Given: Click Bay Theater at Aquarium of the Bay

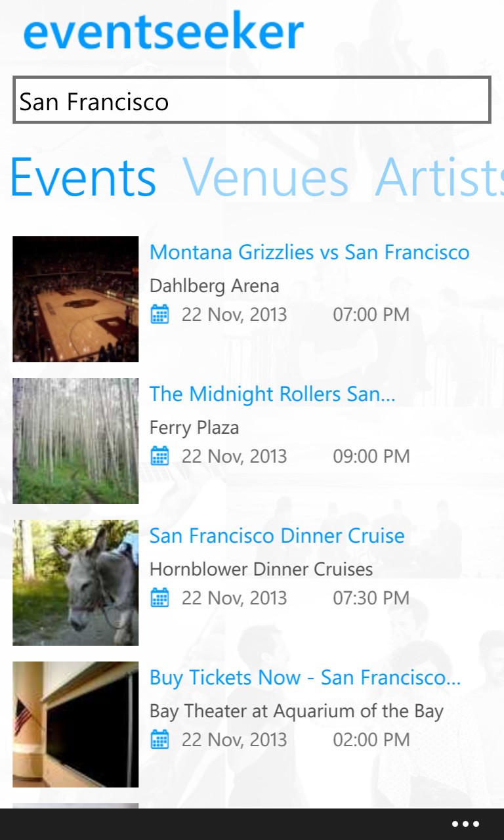Looking at the screenshot, I should coord(296,711).
